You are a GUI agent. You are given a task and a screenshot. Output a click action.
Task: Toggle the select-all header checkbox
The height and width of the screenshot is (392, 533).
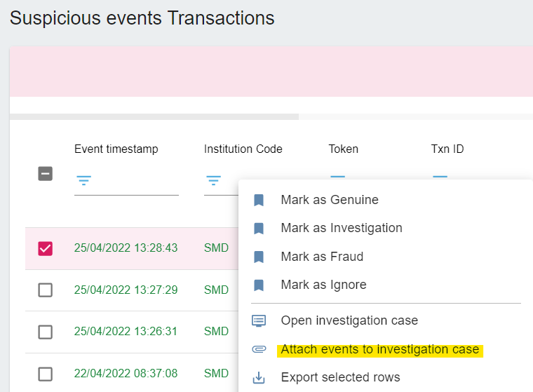pos(45,174)
